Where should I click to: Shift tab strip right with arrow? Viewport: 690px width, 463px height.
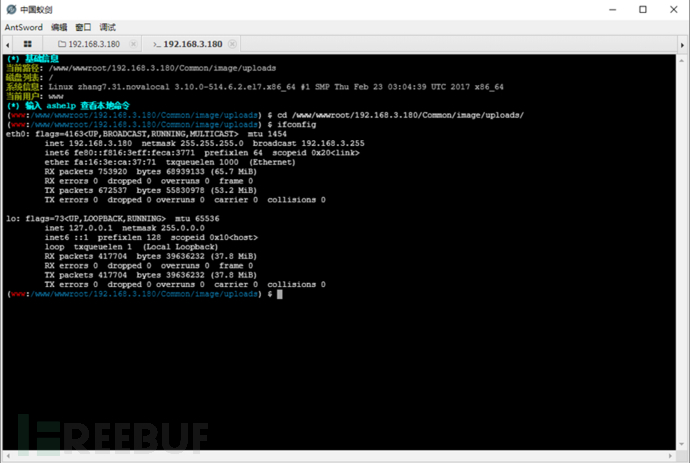point(682,45)
